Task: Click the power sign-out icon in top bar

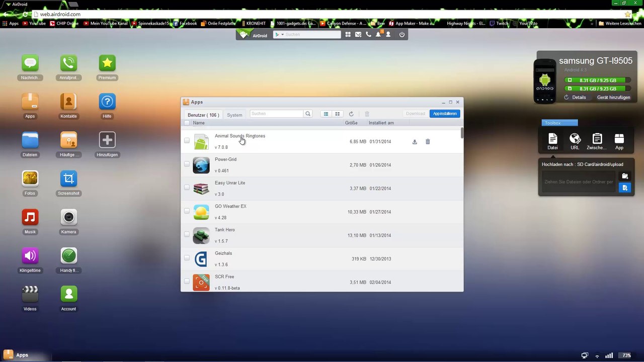Action: pos(401,35)
